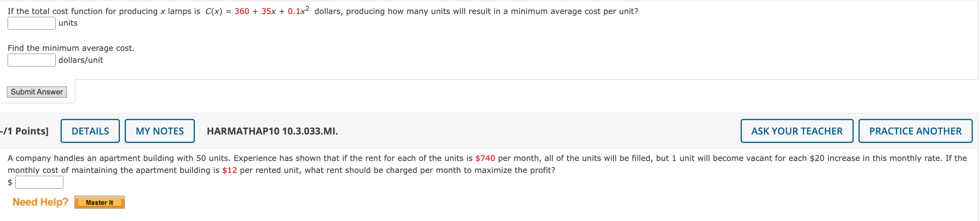
Task: Open the DETAILS button
Action: 90,131
